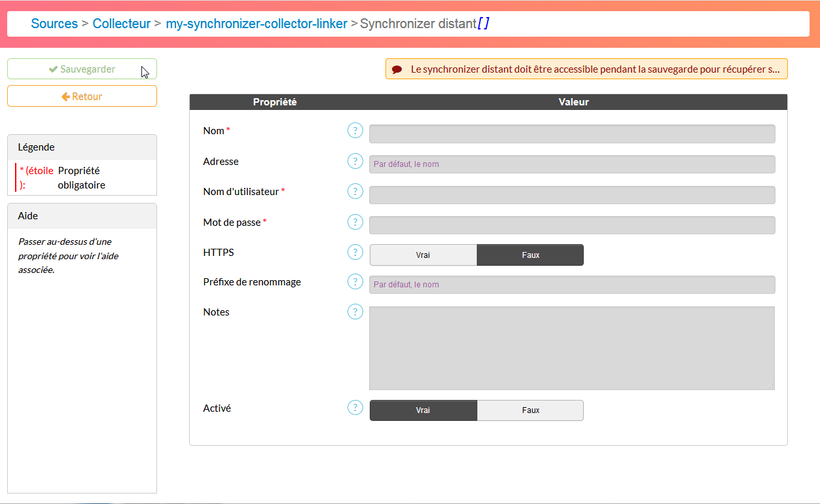
Task: Set HTTPS to Vrai
Action: click(x=423, y=255)
